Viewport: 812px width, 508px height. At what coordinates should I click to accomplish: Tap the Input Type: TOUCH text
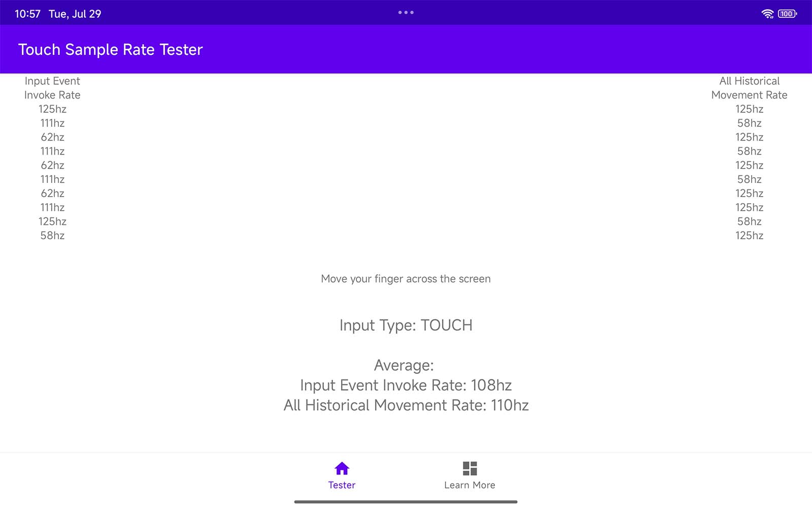(x=405, y=325)
